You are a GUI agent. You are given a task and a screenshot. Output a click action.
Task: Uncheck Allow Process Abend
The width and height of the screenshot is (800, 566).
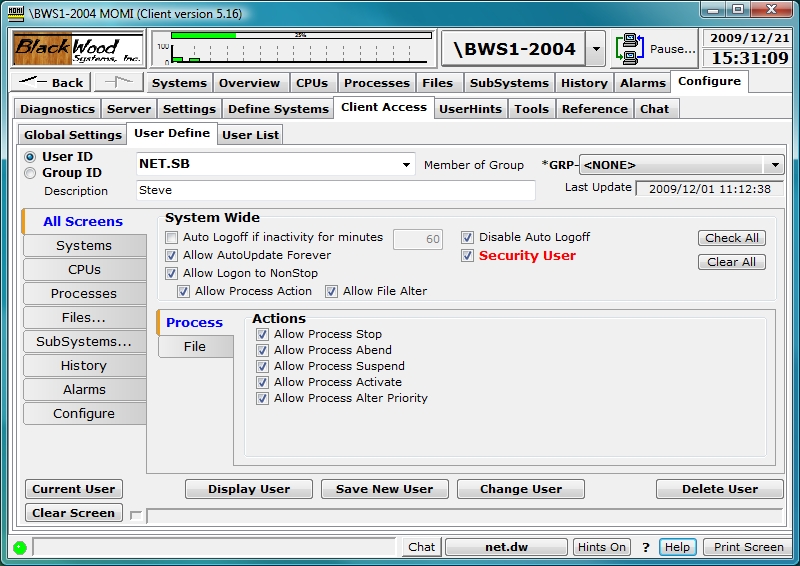click(x=263, y=350)
